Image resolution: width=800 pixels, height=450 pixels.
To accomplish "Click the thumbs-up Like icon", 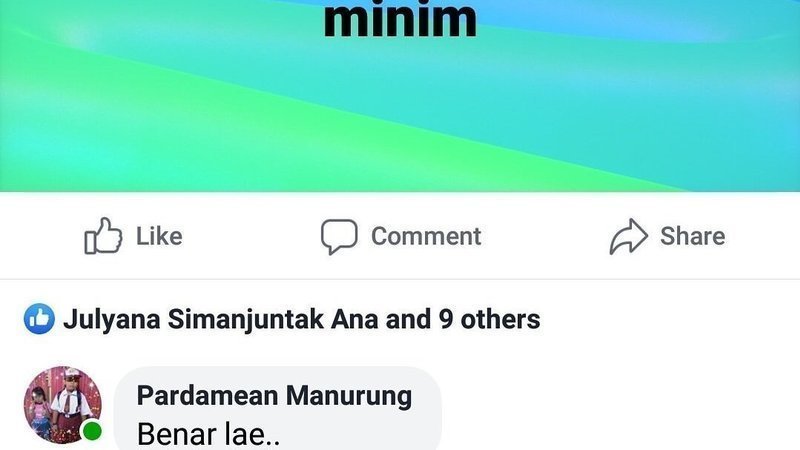I will coord(103,236).
